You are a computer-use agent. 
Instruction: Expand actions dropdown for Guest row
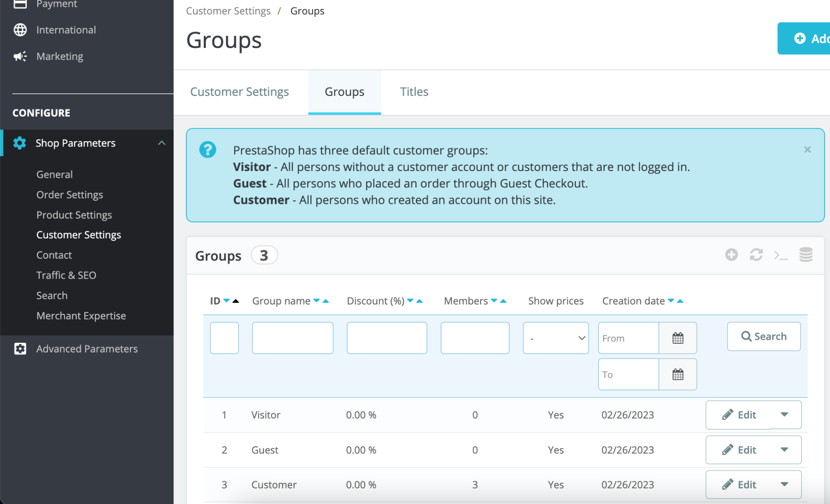tap(784, 450)
